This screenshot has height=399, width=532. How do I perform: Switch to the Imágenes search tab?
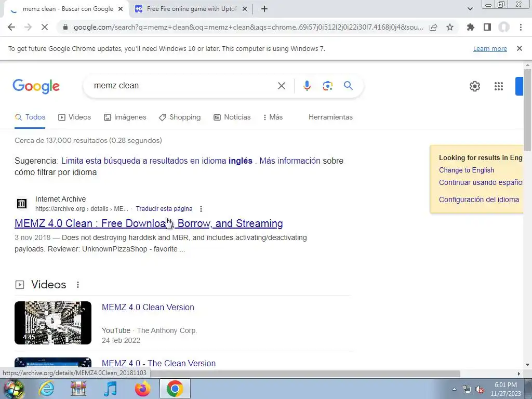[125, 117]
